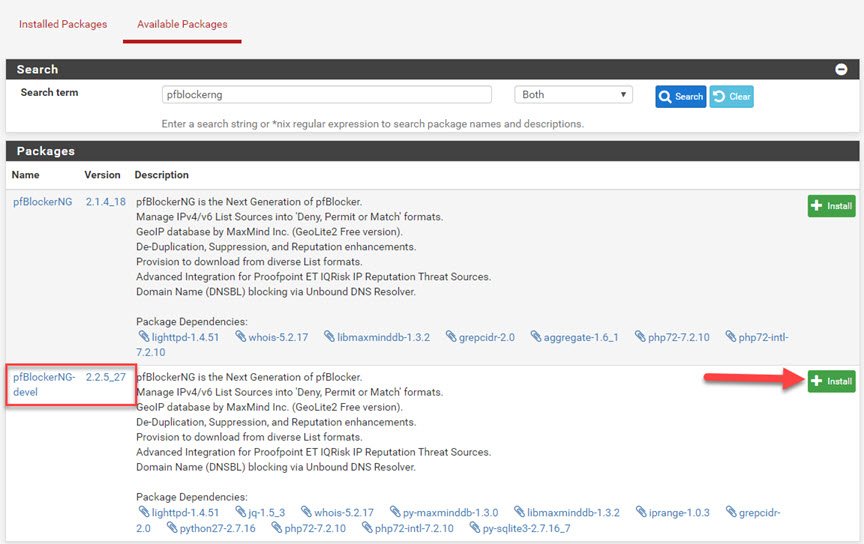Install the pfBlockerNG 2.1.4_18 package
The width and height of the screenshot is (864, 544).
click(831, 206)
